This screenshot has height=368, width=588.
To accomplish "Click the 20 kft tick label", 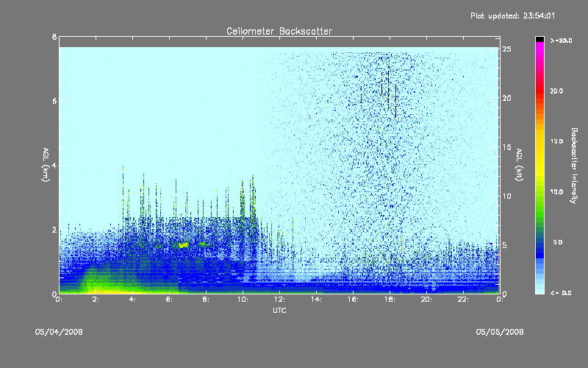I will click(x=507, y=98).
